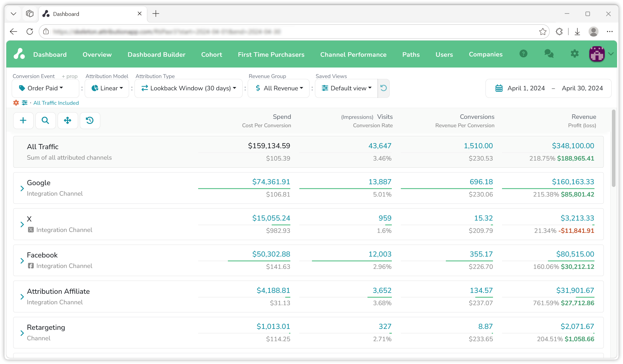This screenshot has height=364, width=623.
Task: Open the browser downloads icon
Action: coord(577,32)
